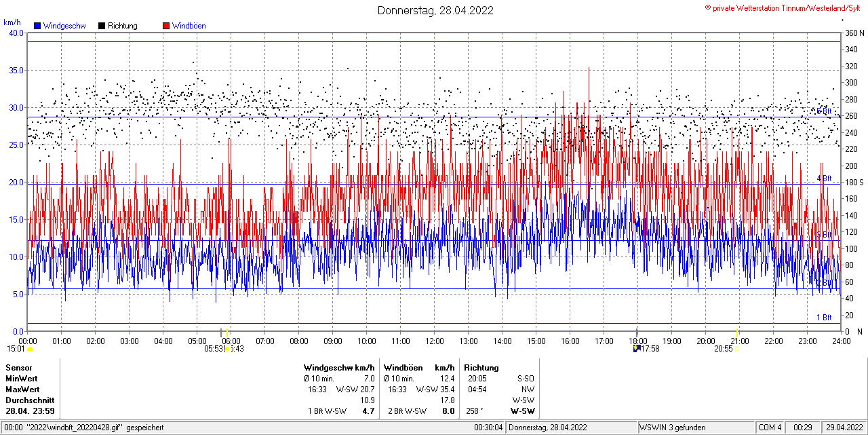Click the average wind speed value 10.9

(367, 400)
